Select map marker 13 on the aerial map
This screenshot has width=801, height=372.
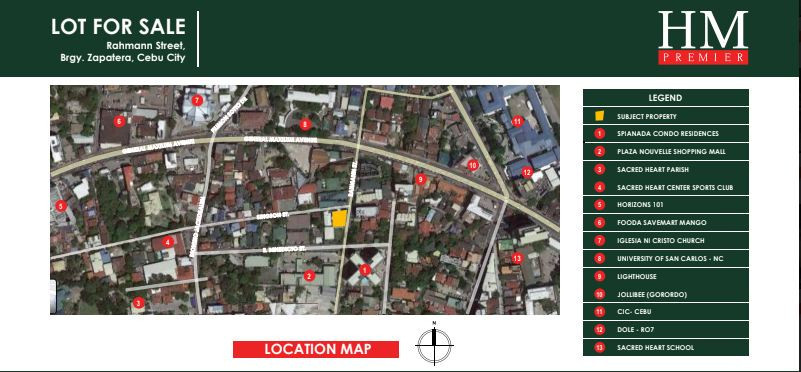tap(517, 258)
